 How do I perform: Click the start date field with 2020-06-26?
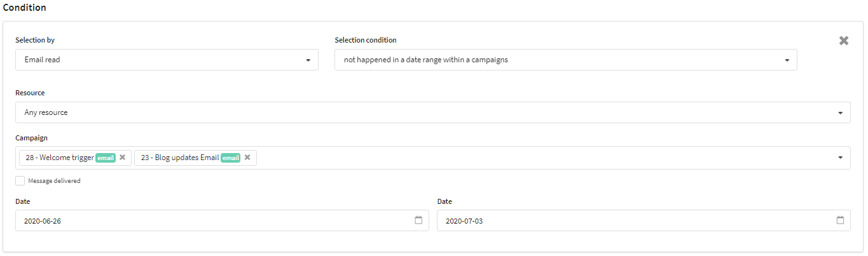222,220
